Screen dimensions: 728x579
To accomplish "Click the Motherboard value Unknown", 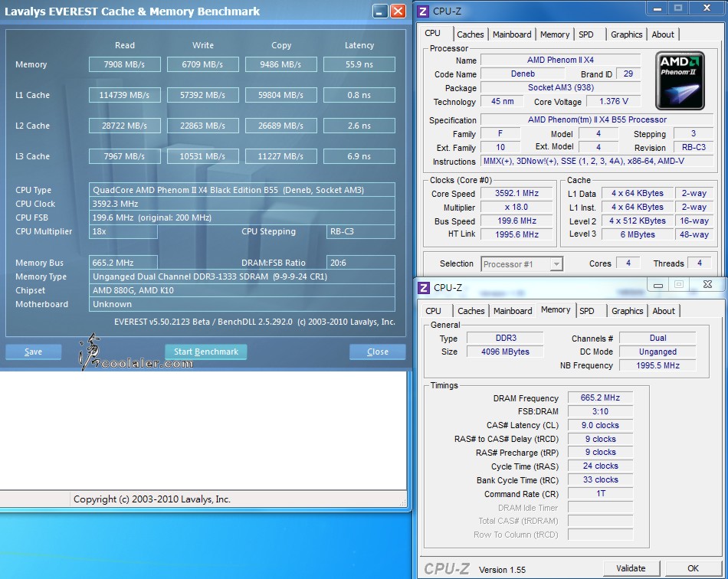I will [242, 304].
